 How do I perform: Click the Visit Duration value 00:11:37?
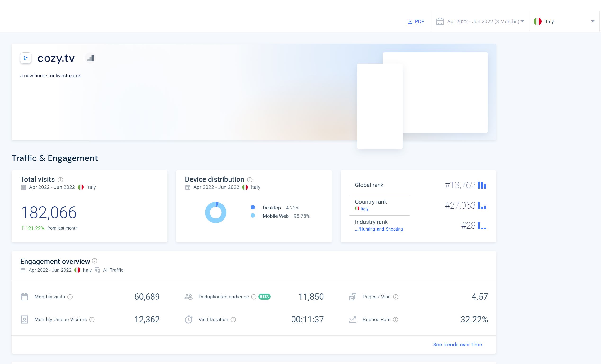(308, 319)
